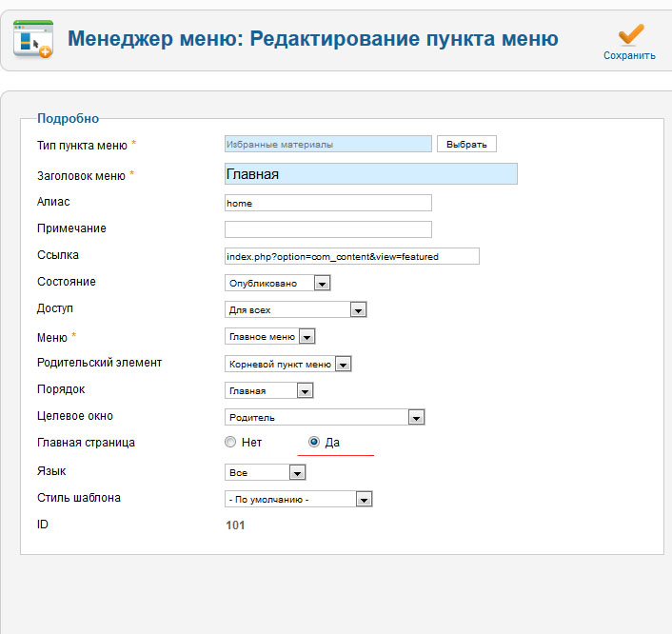Click the Тип пункта меню field
This screenshot has width=672, height=634.
pos(327,144)
